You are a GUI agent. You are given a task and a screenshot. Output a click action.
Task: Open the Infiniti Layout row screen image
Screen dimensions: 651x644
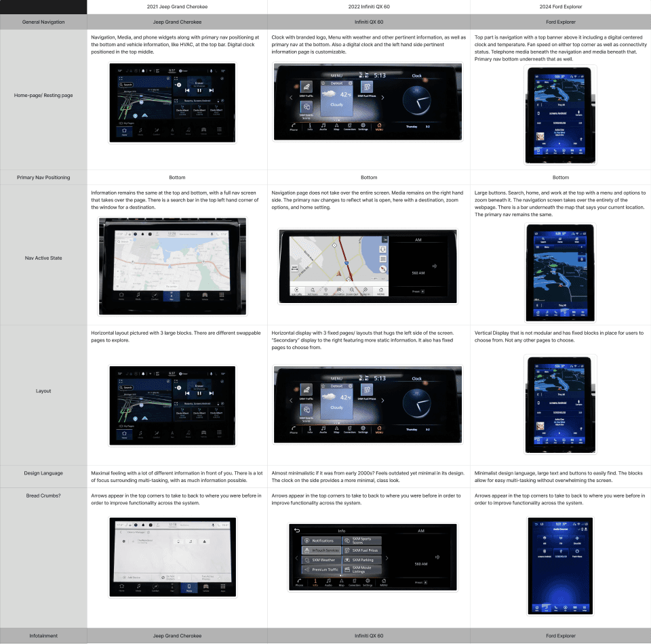tap(368, 405)
